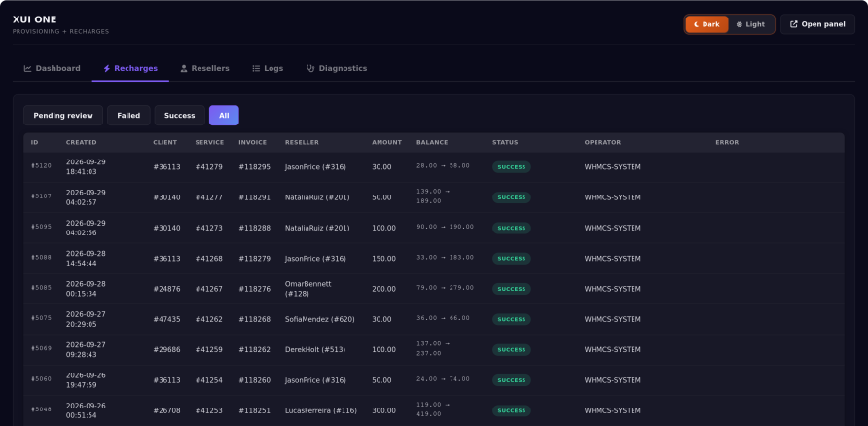Switch to Dark theme
This screenshot has height=426, width=868.
tap(706, 24)
